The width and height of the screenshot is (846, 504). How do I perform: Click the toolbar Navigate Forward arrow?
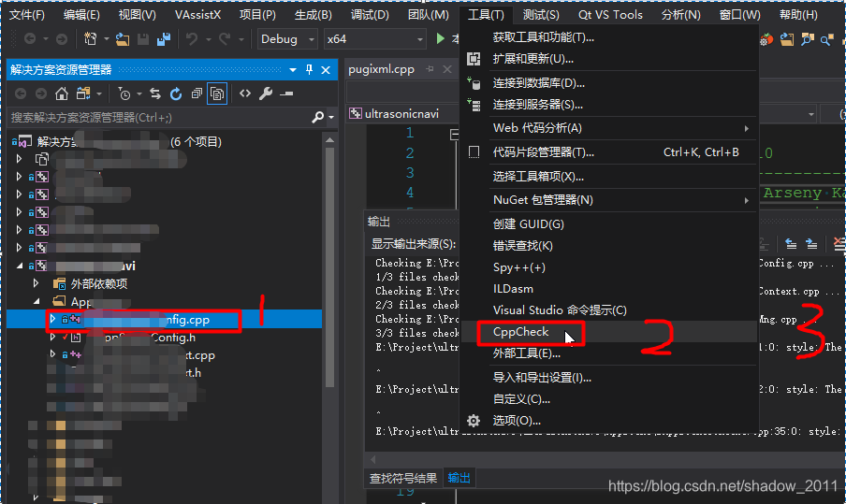(x=62, y=39)
